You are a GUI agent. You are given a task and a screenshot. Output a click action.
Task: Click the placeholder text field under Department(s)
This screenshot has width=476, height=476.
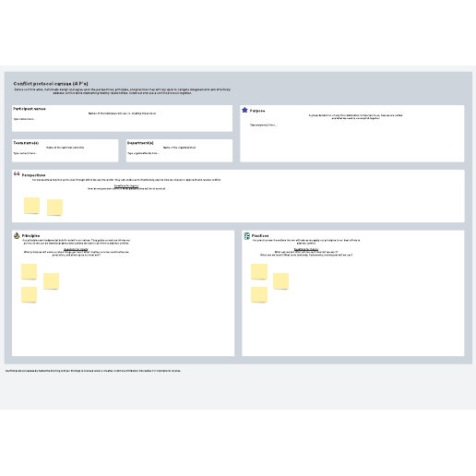pyautogui.click(x=143, y=153)
